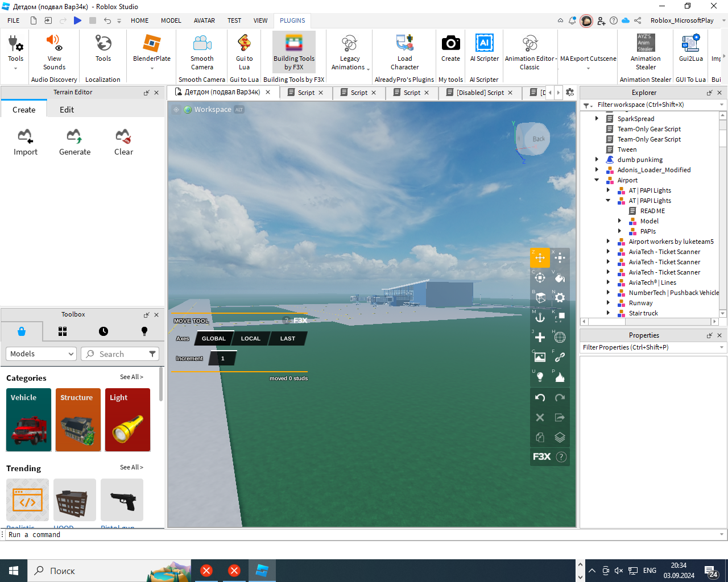
Task: Expand Adonis_Loader_Modified node
Action: tap(597, 170)
